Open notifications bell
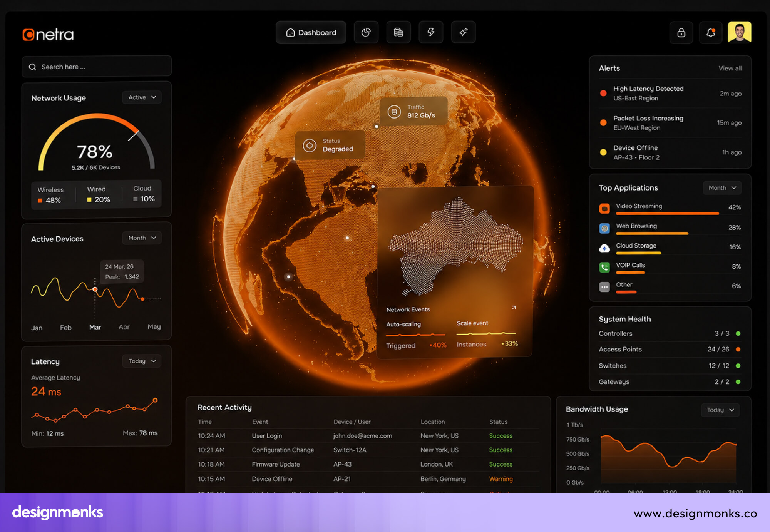This screenshot has height=532, width=770. click(711, 33)
